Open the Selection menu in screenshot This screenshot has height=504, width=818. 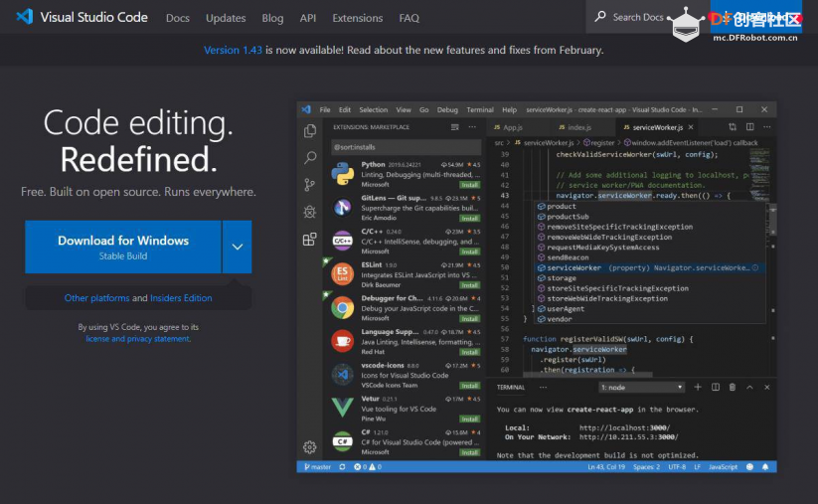(374, 109)
